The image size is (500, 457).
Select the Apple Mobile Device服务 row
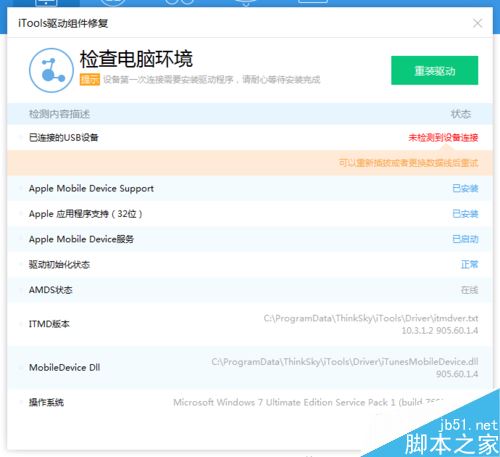click(250, 239)
